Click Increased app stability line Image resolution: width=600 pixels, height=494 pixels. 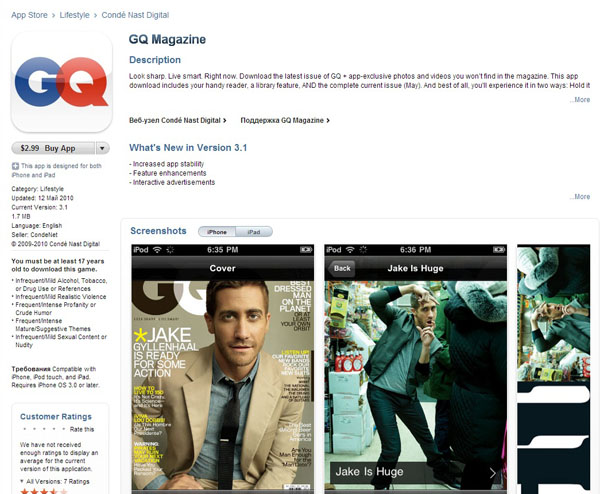click(166, 164)
